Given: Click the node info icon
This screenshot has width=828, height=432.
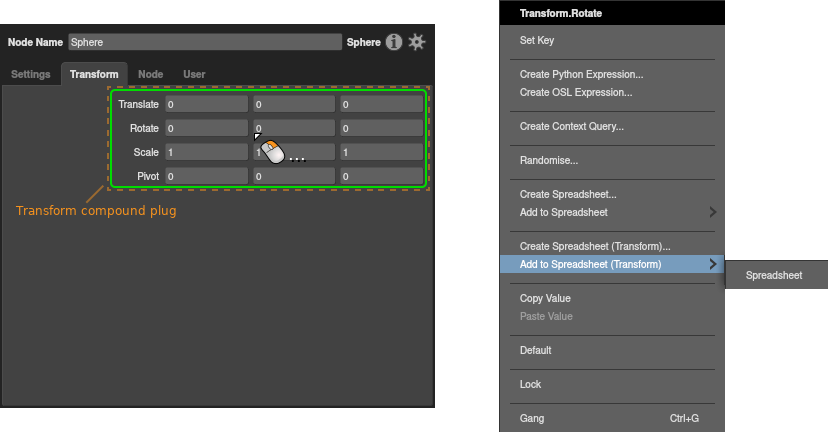Looking at the screenshot, I should click(394, 42).
